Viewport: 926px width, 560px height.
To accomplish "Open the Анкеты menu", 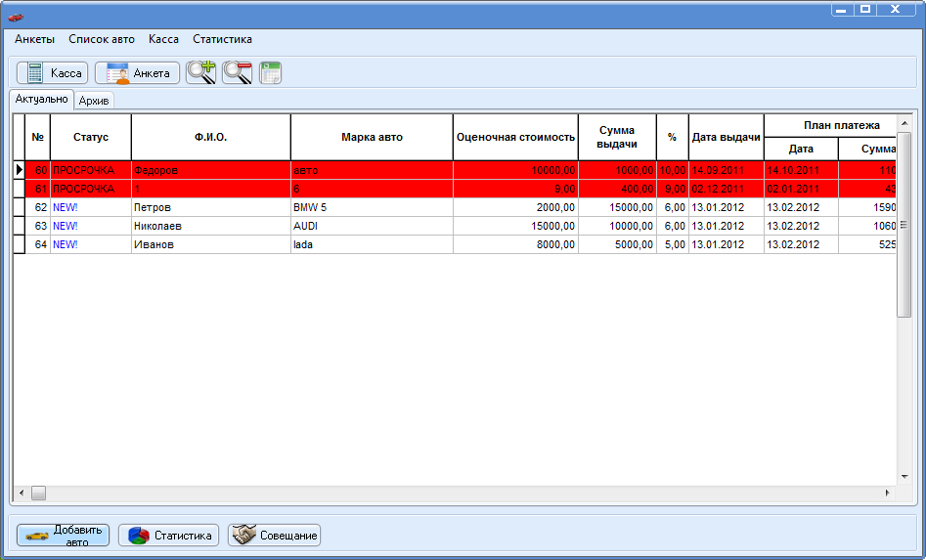I will click(34, 39).
